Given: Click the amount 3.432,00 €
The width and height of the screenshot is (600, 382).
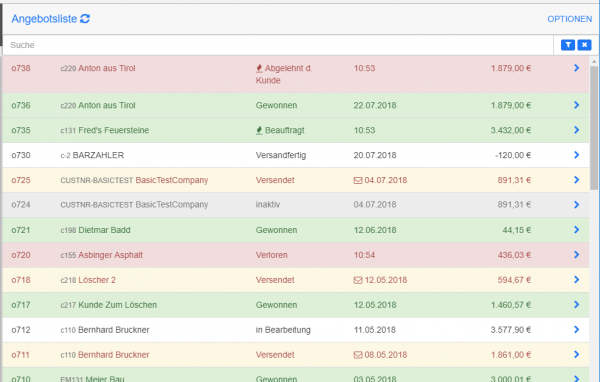Looking at the screenshot, I should click(511, 130).
